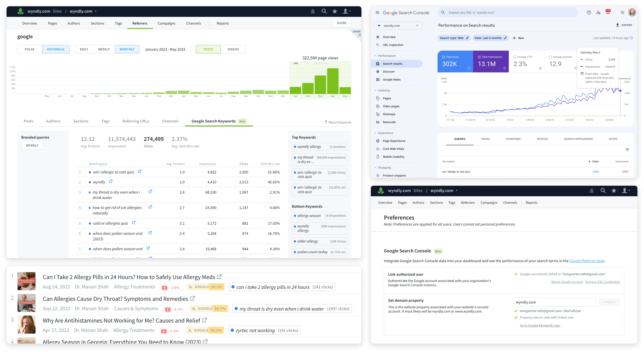Open PAGES tab in Search Console results

coord(485,139)
